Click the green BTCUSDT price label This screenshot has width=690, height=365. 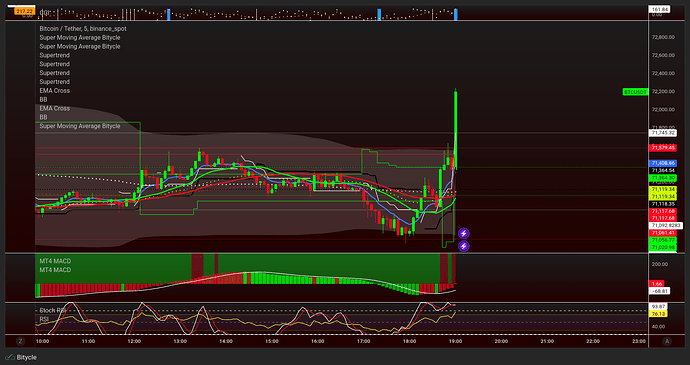(635, 92)
